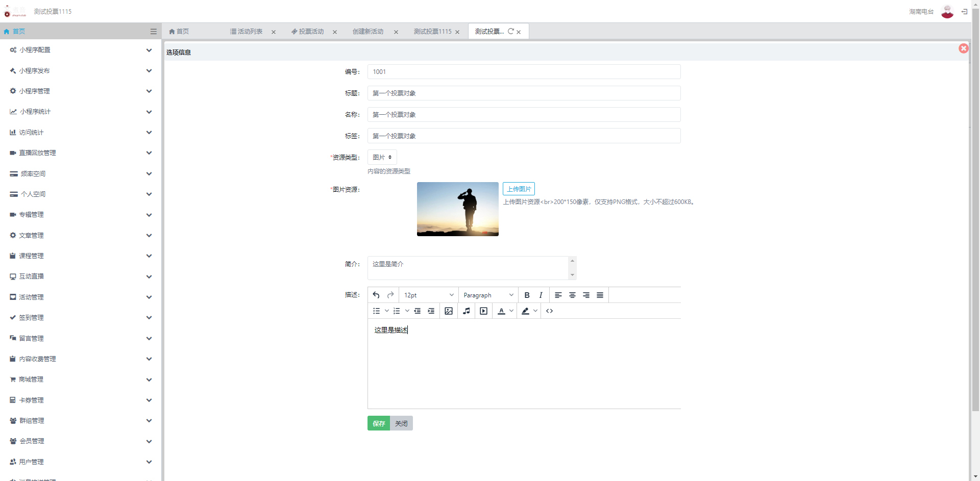Insert image via editor toolbar icon
Viewport: 980px width, 481px height.
(449, 311)
